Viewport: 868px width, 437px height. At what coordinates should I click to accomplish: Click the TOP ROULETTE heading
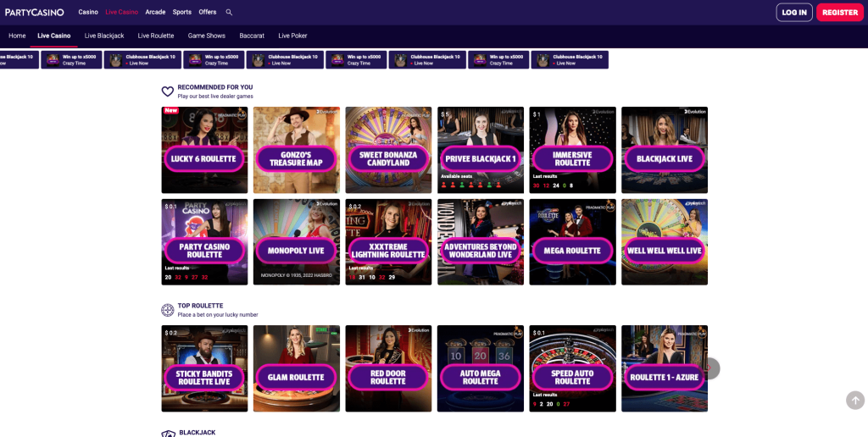[x=200, y=306]
